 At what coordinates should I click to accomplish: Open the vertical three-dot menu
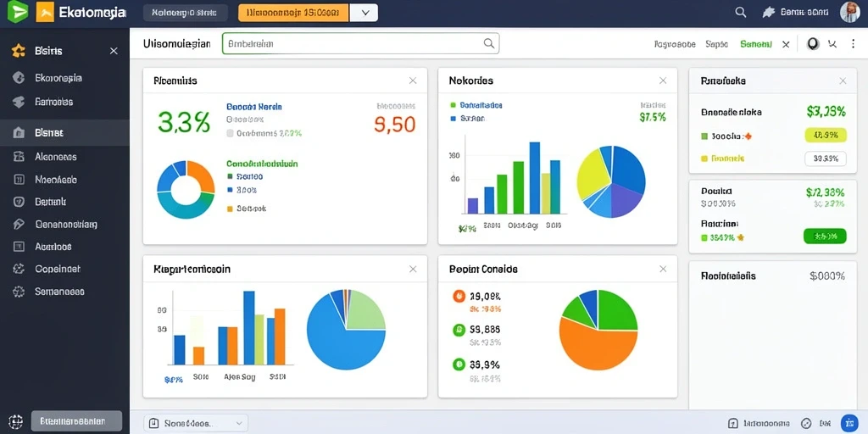coord(853,44)
